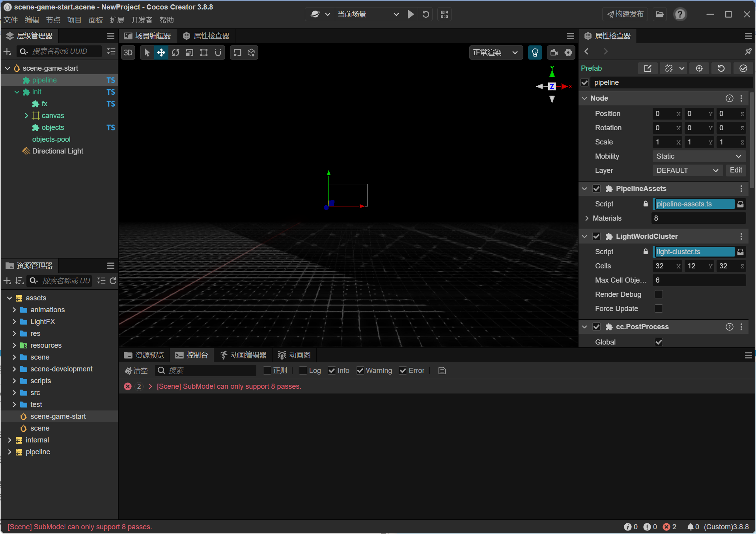
Task: Expand the Materials property array
Action: coord(587,218)
